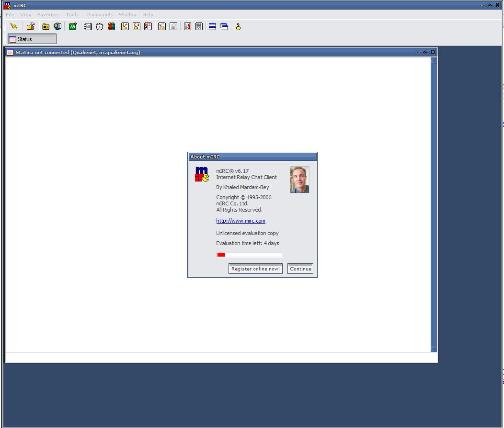Open the URL list icon
Image resolution: width=504 pixels, height=428 pixels.
tap(199, 27)
